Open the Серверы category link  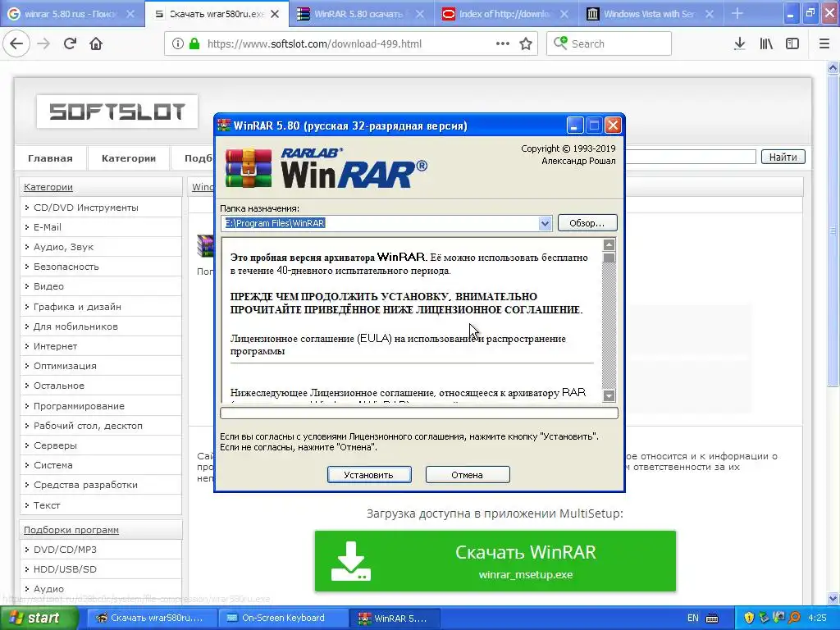pos(55,445)
